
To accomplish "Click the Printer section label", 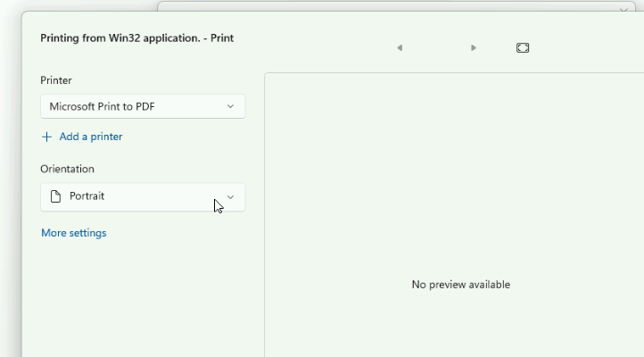I will (x=56, y=80).
